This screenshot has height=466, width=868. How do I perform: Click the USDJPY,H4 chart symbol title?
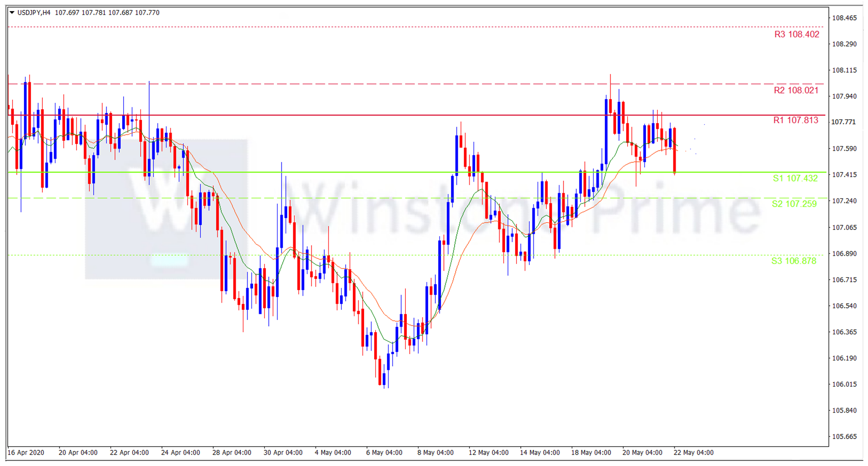pos(34,13)
